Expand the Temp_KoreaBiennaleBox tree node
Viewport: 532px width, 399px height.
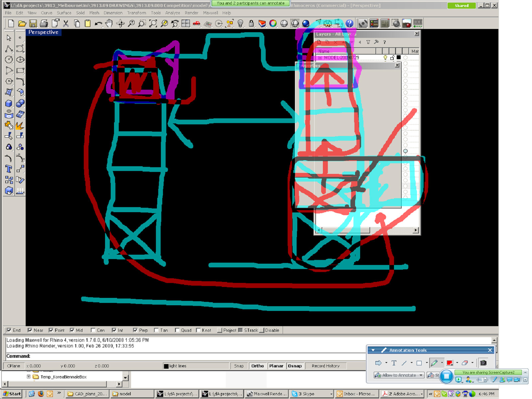coord(29,377)
